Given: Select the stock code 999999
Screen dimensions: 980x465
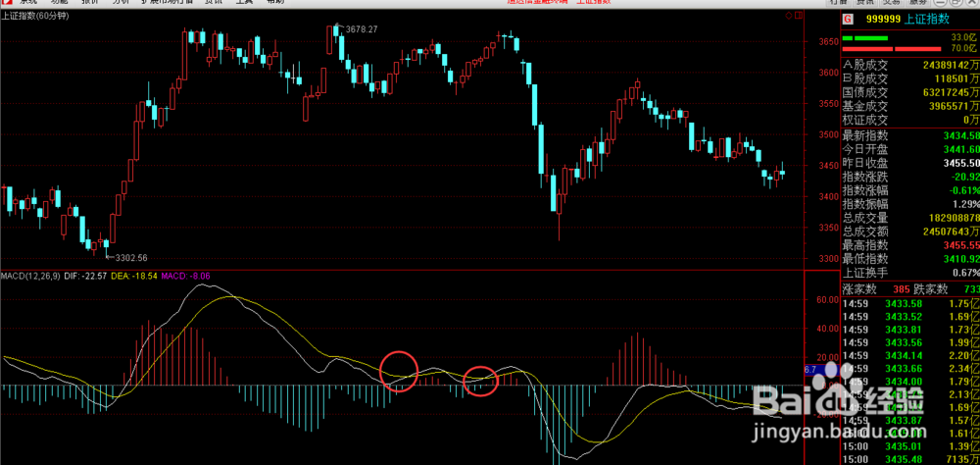Looking at the screenshot, I should pos(883,20).
